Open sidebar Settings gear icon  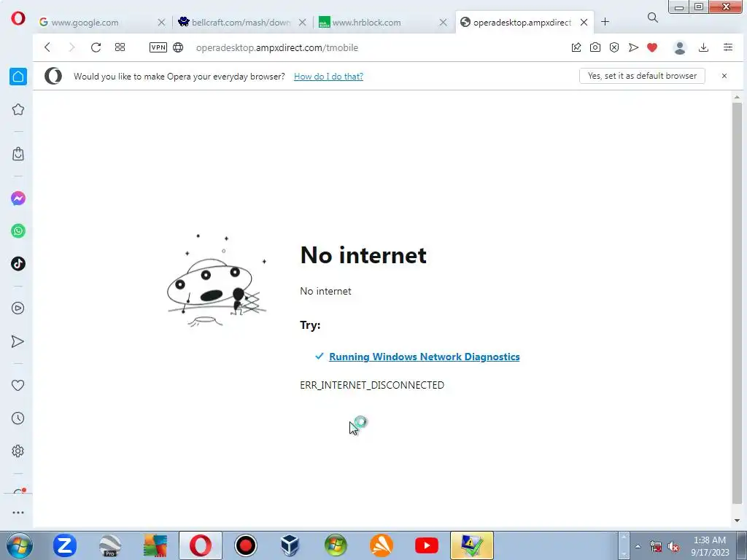(18, 451)
